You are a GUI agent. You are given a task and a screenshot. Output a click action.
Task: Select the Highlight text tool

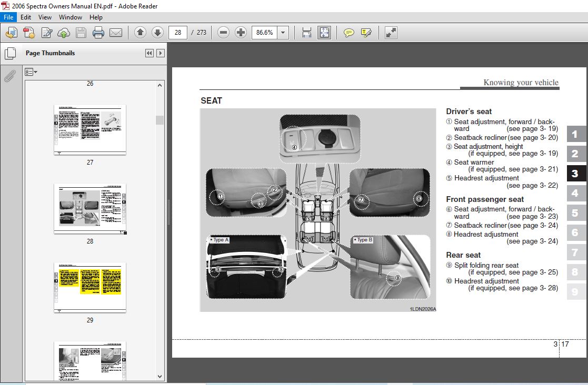[x=366, y=33]
